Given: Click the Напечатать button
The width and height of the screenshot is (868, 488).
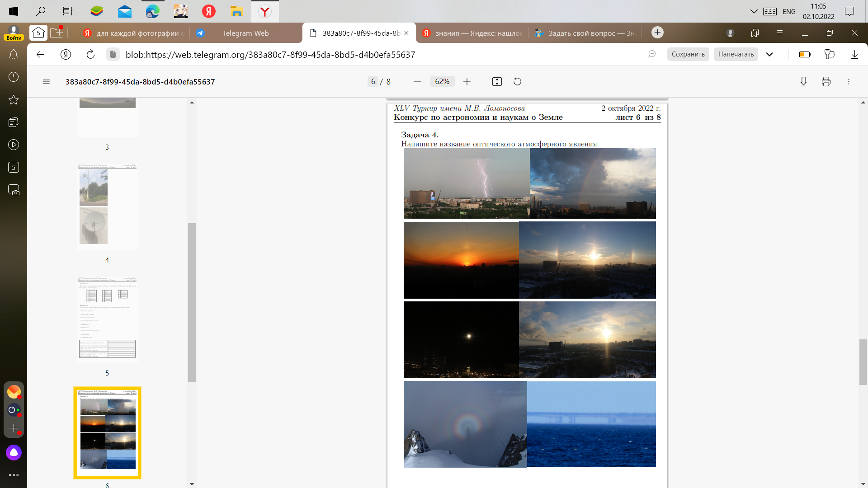Looking at the screenshot, I should (736, 54).
